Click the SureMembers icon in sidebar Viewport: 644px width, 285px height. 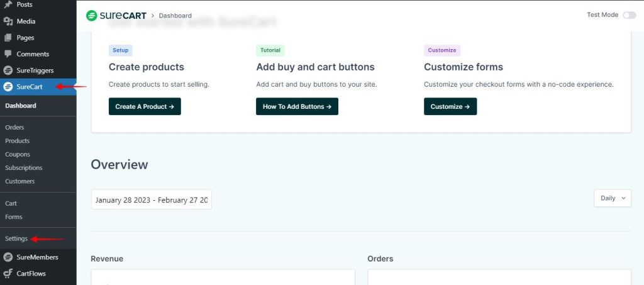point(8,257)
